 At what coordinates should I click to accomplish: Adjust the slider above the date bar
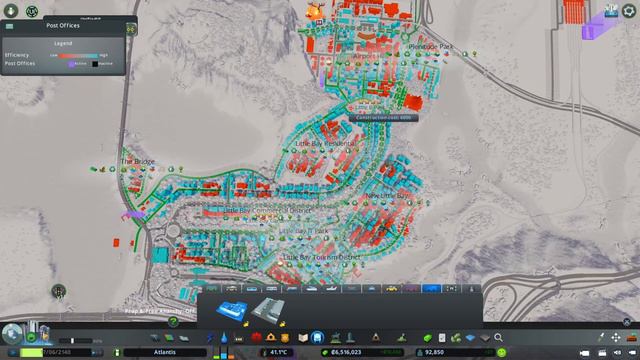[x=73, y=341]
